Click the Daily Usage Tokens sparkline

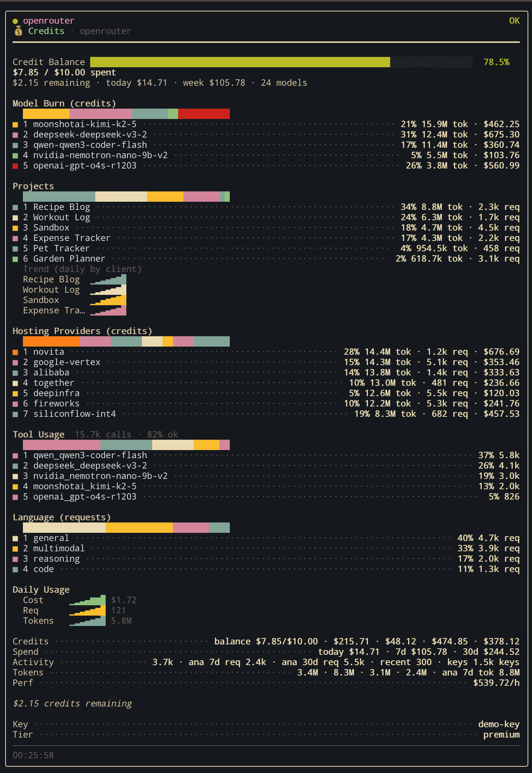(x=88, y=621)
